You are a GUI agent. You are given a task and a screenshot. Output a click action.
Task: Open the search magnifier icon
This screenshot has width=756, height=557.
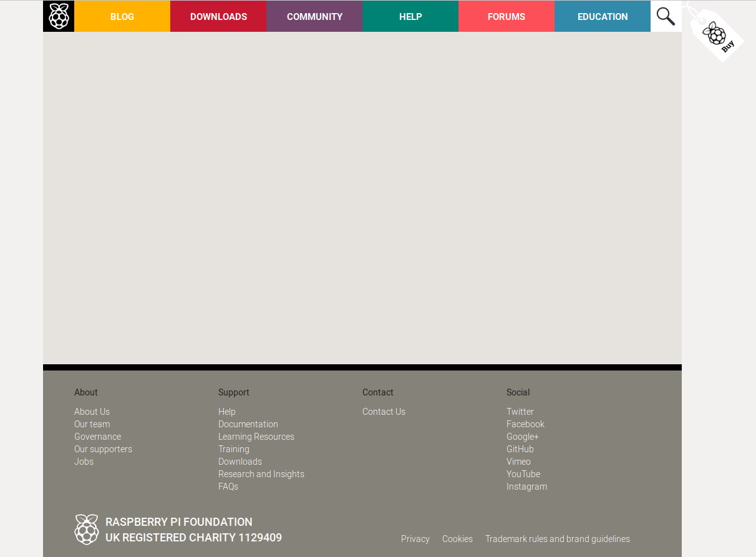tap(666, 16)
